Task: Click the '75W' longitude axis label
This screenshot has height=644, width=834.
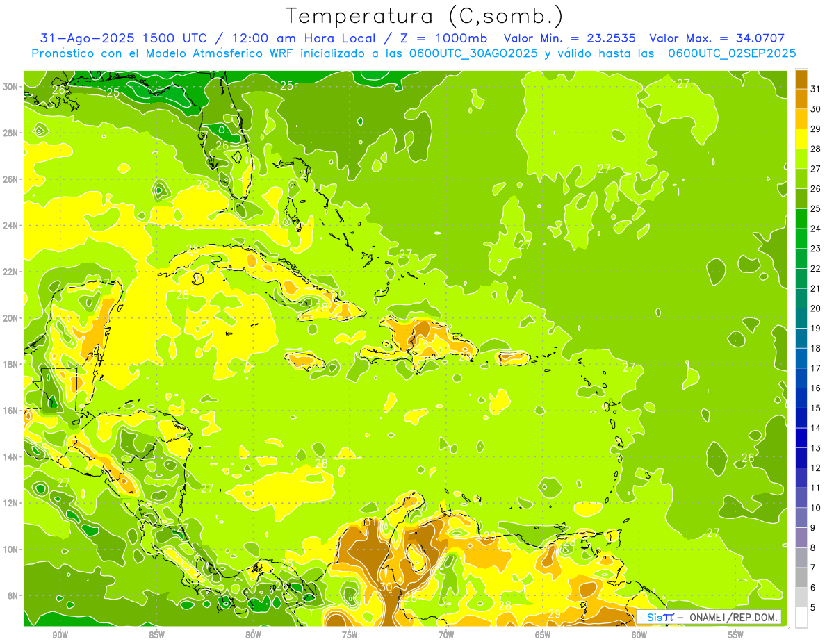Action: click(350, 635)
